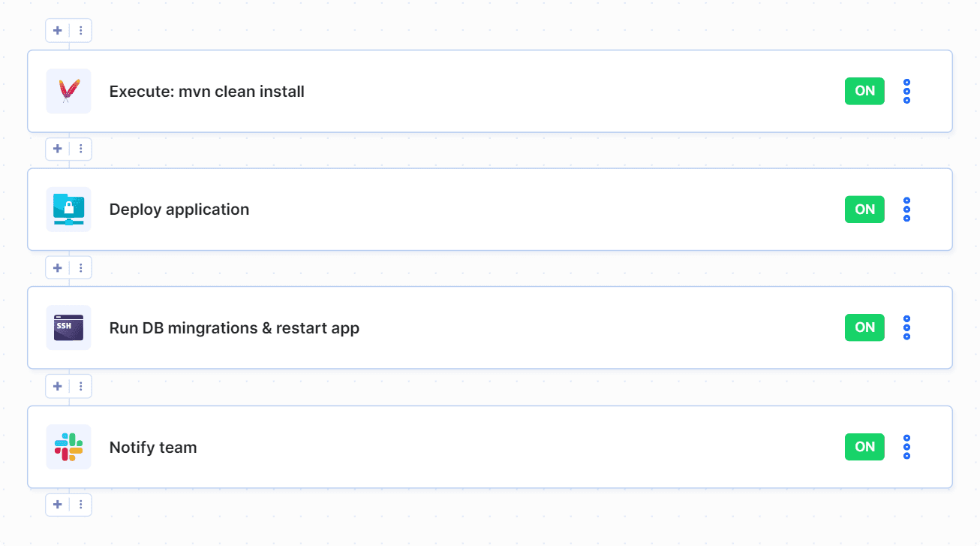Turn off the Notify team action
This screenshot has width=980, height=546.
(x=864, y=446)
